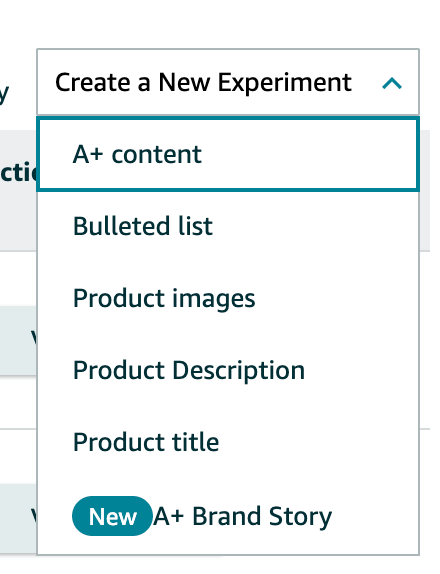Click the word 'Bulleted' in the list
The height and width of the screenshot is (574, 440).
[x=122, y=226]
